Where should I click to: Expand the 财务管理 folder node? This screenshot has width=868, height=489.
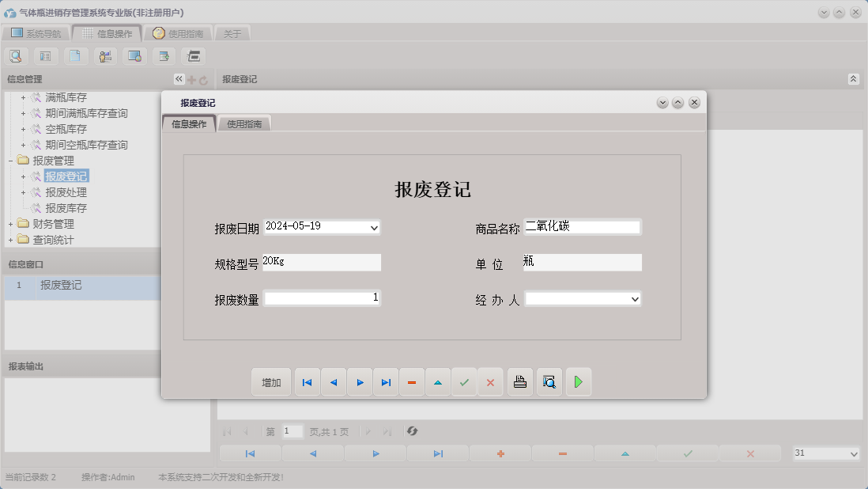(x=9, y=223)
